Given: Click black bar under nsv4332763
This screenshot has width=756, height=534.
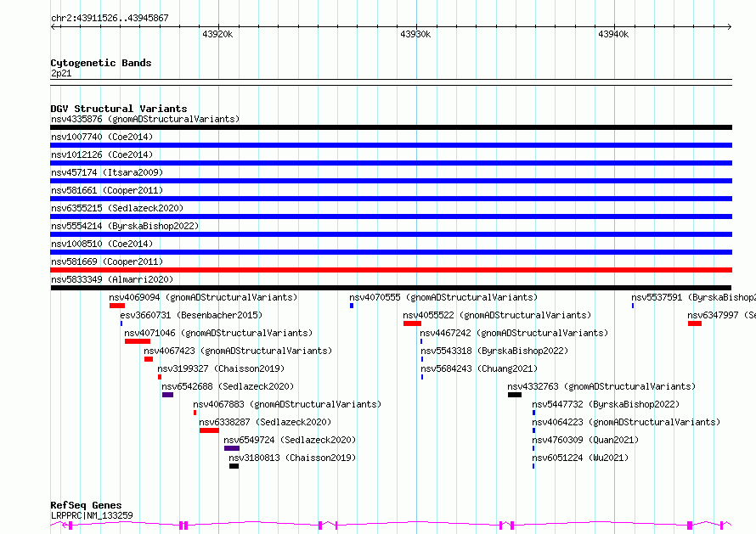Looking at the screenshot, I should (515, 395).
